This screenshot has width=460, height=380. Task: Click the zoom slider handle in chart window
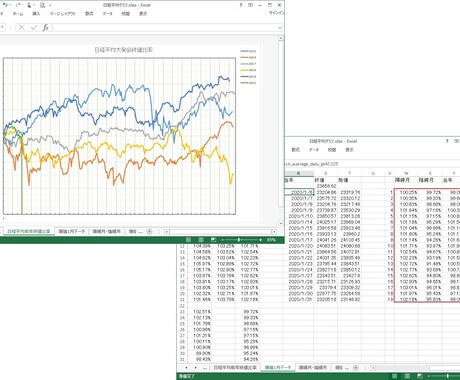[x=239, y=240]
